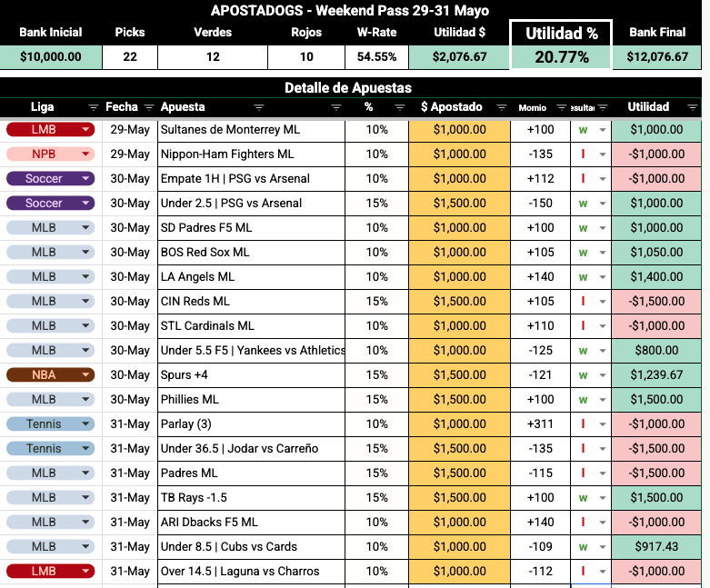Open result dropdown arrow for Cubs vs Cards row
This screenshot has height=588, width=710.
(x=603, y=547)
